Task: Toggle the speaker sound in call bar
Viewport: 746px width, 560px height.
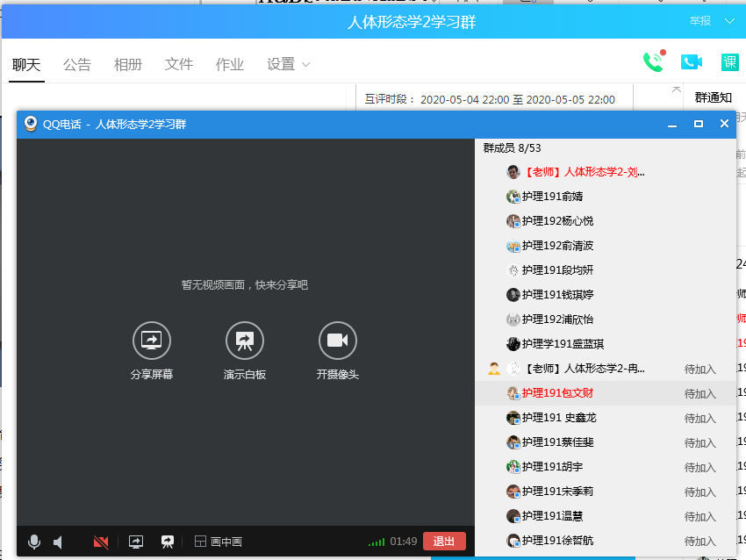Action: point(58,542)
